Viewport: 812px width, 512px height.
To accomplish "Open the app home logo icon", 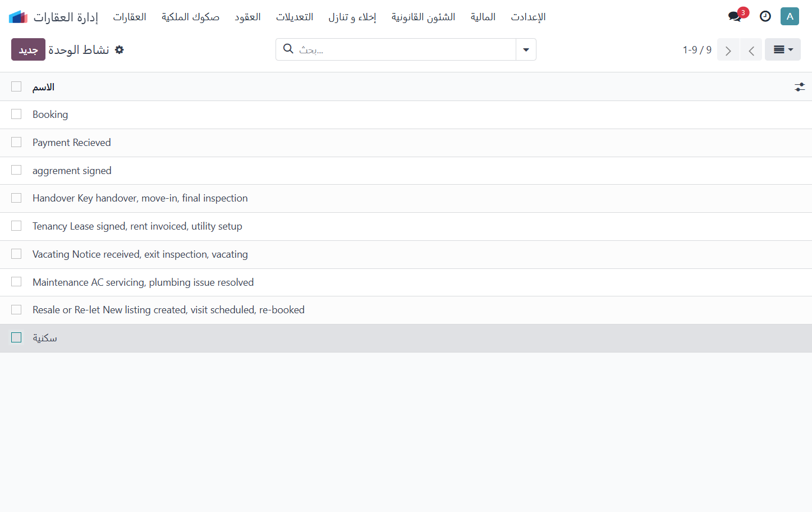I will pos(19,17).
